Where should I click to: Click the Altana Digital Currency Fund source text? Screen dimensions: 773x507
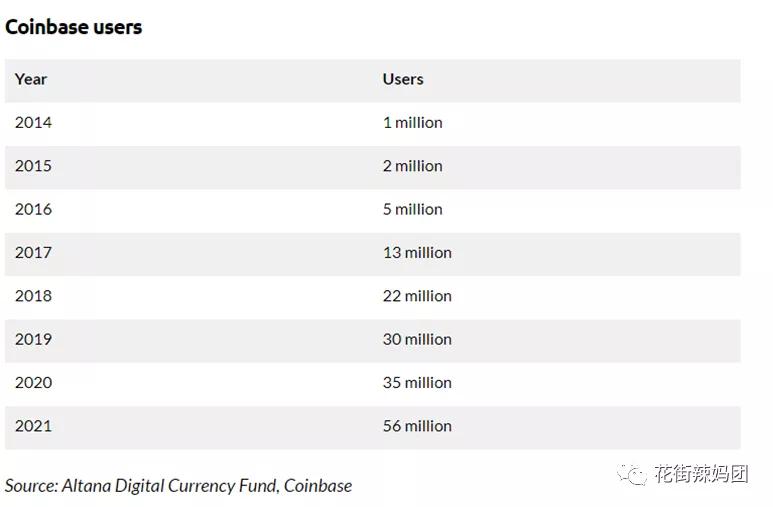click(x=171, y=486)
